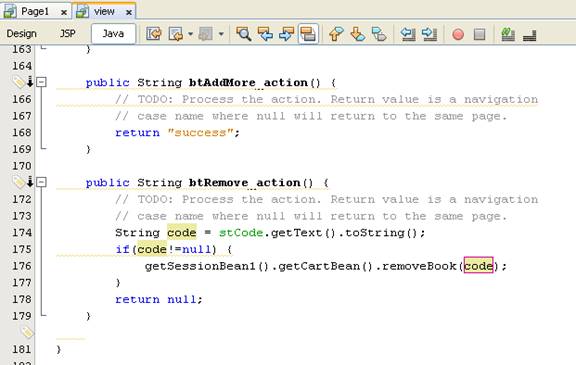Click the Shift Line Right icon
The height and width of the screenshot is (365, 576).
coord(429,34)
